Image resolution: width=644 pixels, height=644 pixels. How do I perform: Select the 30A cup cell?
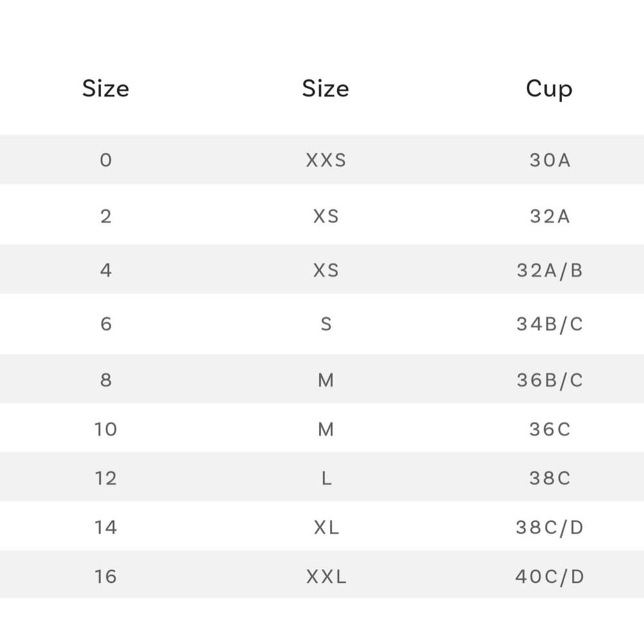[550, 160]
